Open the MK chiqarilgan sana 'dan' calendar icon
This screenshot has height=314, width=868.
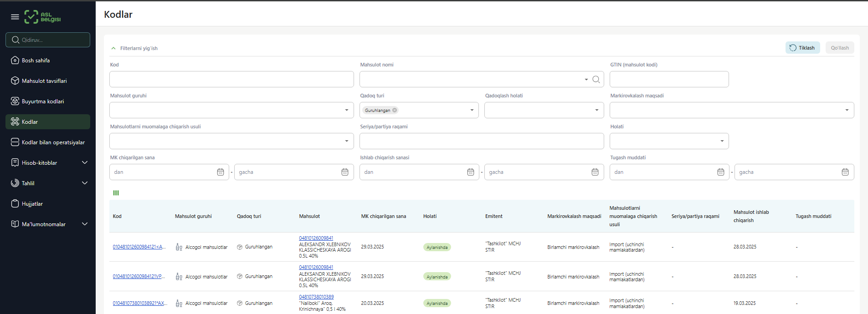[x=221, y=172]
